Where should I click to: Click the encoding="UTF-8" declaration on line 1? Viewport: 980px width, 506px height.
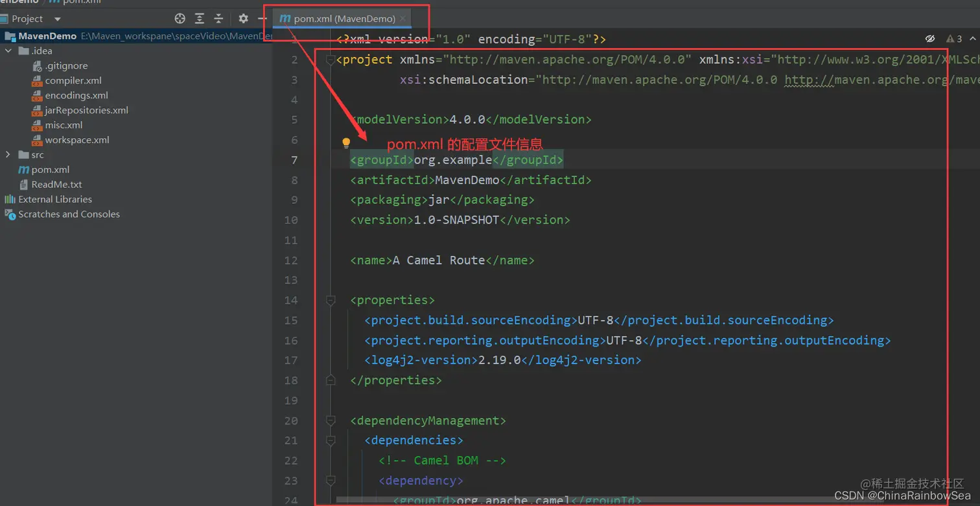535,40
